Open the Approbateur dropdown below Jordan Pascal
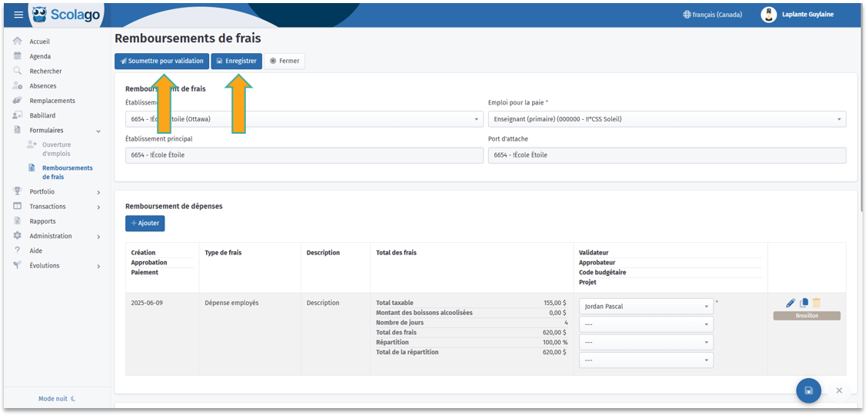 tap(646, 324)
